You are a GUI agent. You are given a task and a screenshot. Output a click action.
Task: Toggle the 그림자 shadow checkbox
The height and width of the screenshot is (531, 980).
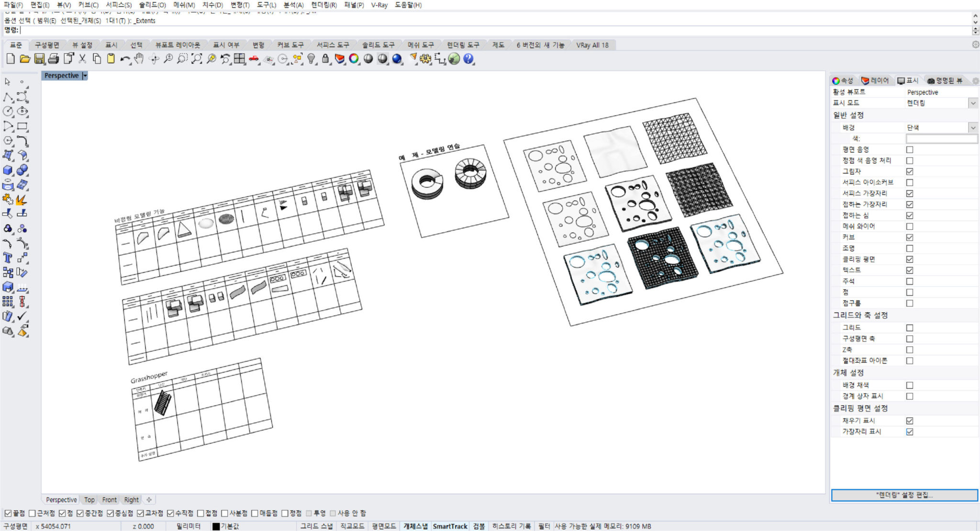[909, 171]
